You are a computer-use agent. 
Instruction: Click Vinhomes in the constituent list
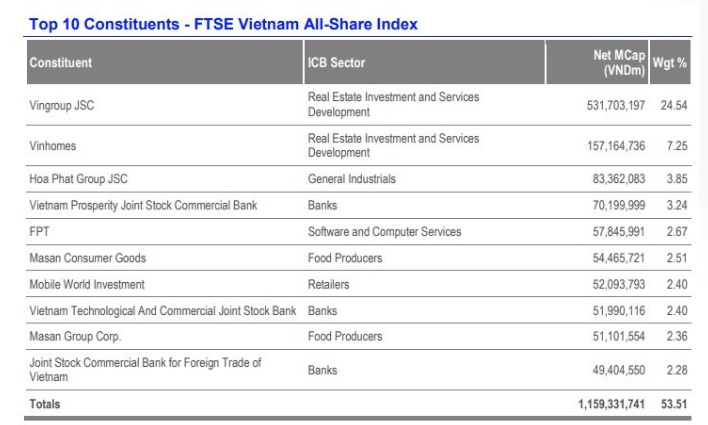(53, 146)
